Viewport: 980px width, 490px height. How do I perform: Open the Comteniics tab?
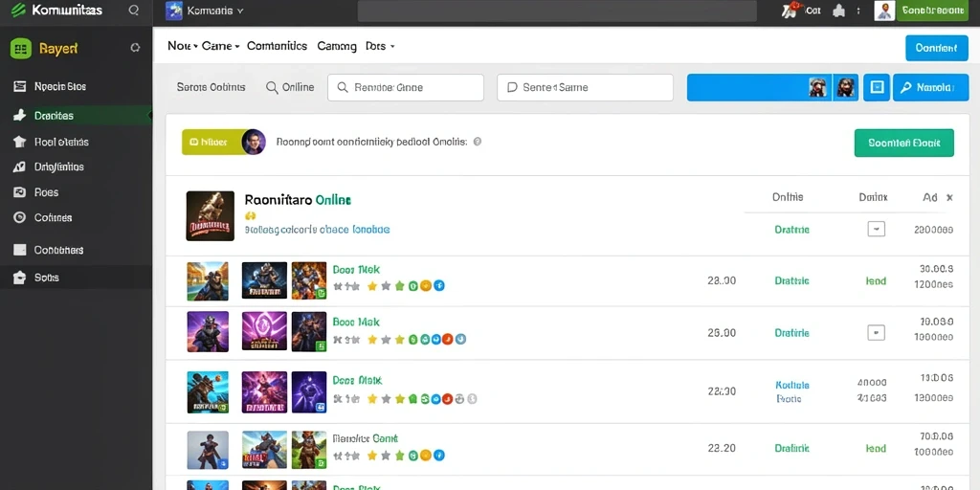[277, 46]
